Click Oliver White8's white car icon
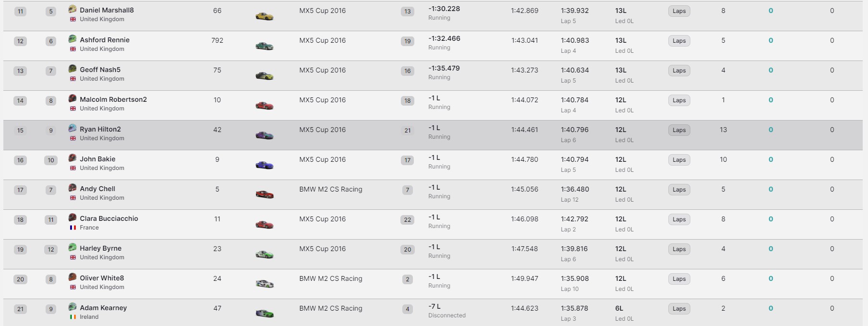The width and height of the screenshot is (868, 326). pyautogui.click(x=264, y=284)
